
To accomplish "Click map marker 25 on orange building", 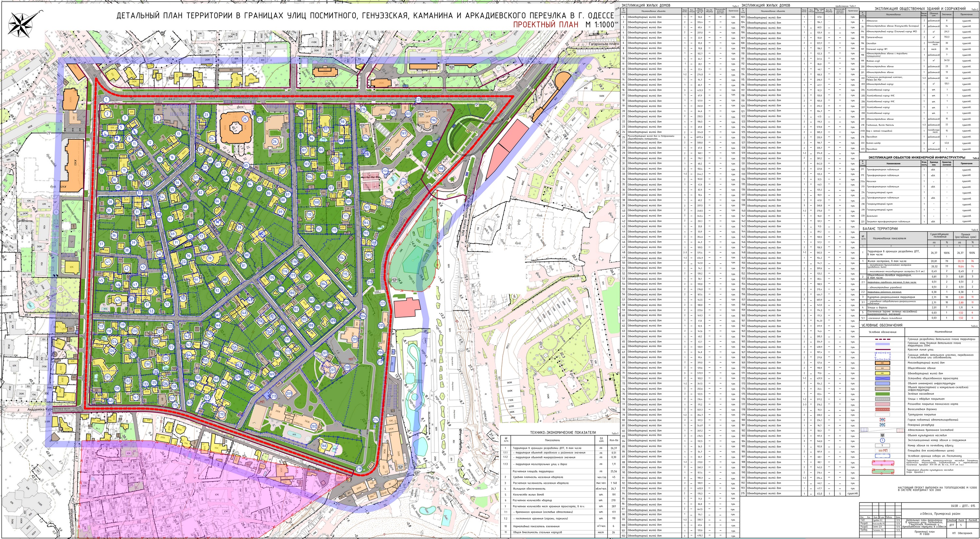I will (245, 119).
